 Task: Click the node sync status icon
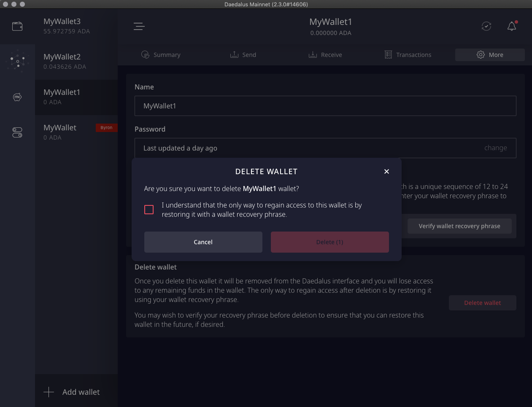click(x=486, y=26)
